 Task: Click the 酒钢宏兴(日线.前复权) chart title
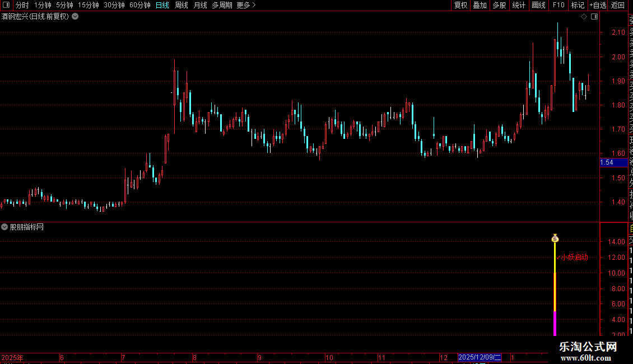[x=35, y=17]
